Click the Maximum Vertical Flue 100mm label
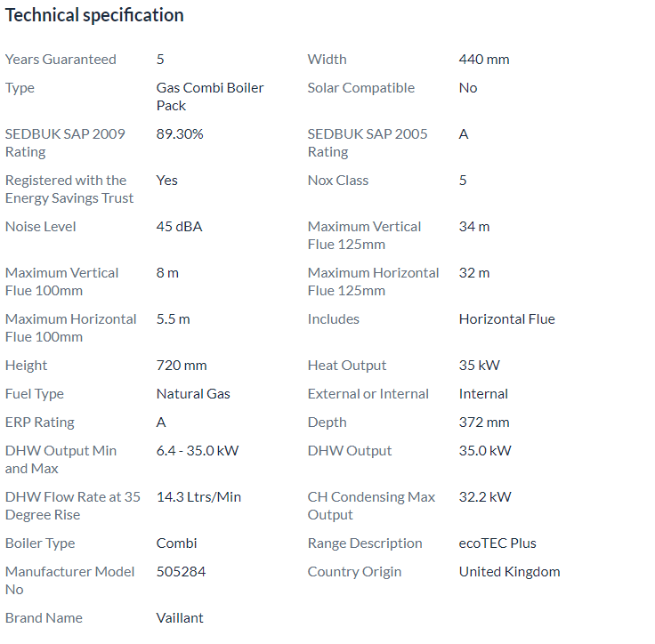The height and width of the screenshot is (644, 655). click(x=61, y=282)
